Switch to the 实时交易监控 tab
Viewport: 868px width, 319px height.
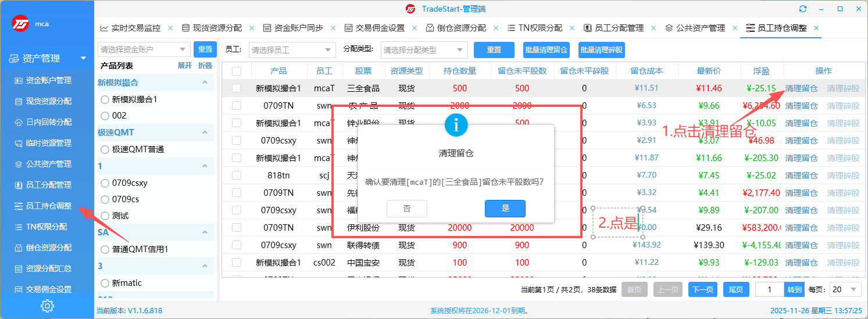(130, 28)
